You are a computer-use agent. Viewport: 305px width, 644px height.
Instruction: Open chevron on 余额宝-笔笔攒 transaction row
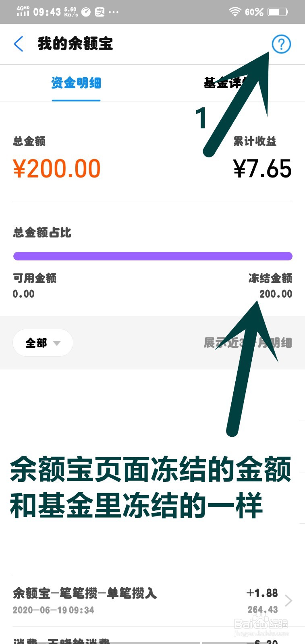click(288, 601)
